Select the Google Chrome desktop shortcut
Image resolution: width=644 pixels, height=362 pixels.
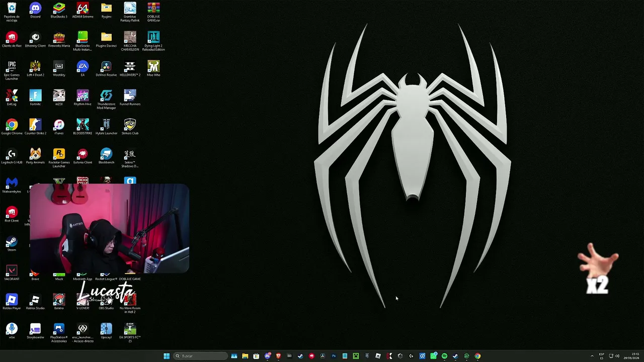(12, 127)
